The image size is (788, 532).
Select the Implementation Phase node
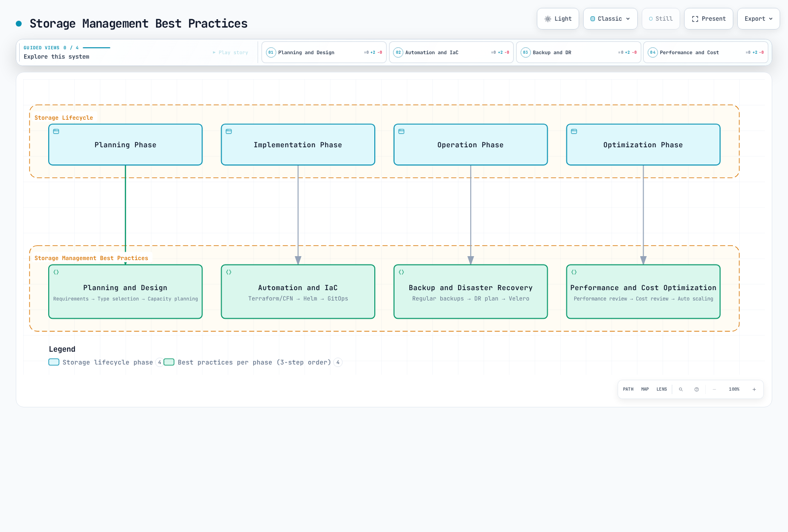298,145
